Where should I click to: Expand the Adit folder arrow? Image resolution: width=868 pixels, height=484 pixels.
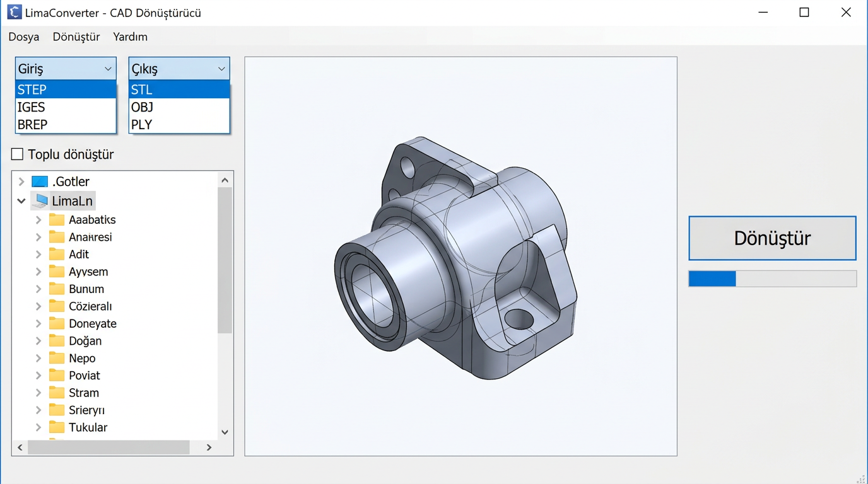click(x=38, y=255)
